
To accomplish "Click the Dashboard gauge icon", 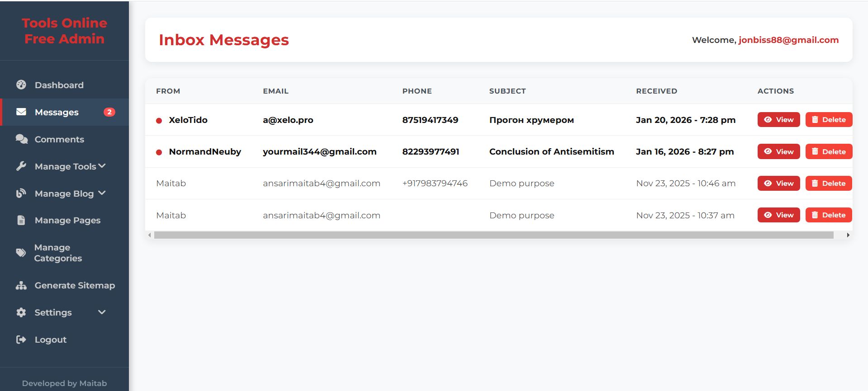I will point(21,85).
